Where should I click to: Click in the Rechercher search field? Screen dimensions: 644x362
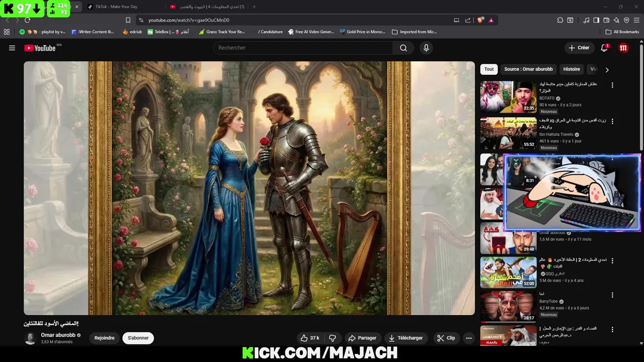303,48
